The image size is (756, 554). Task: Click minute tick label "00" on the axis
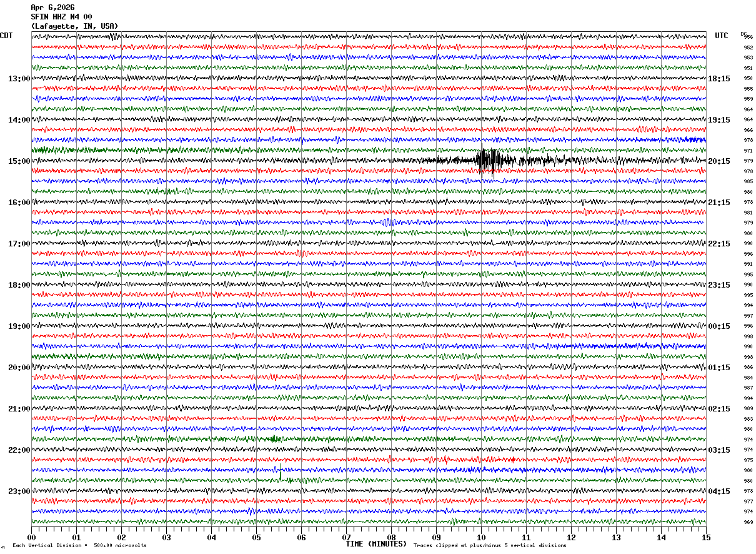31,537
